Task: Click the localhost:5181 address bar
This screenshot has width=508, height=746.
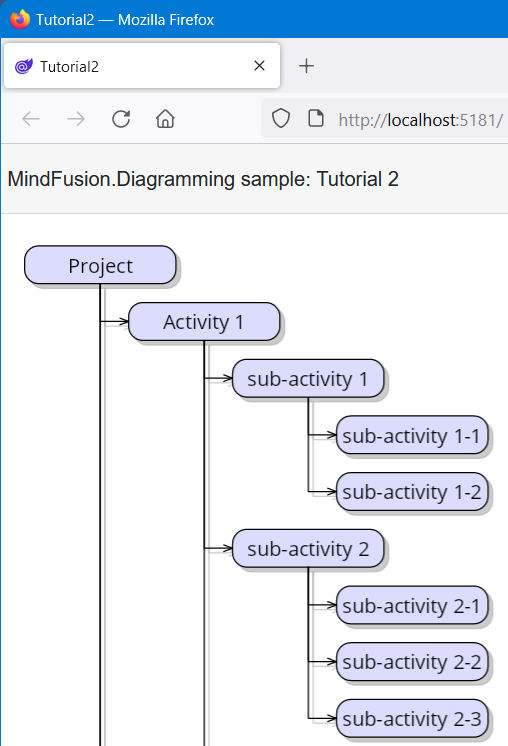Action: coord(420,120)
